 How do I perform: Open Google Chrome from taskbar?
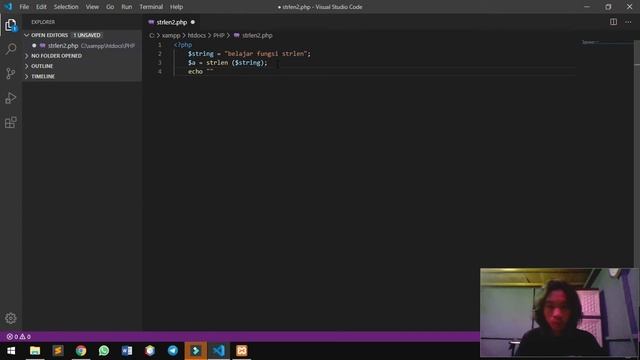tap(81, 351)
